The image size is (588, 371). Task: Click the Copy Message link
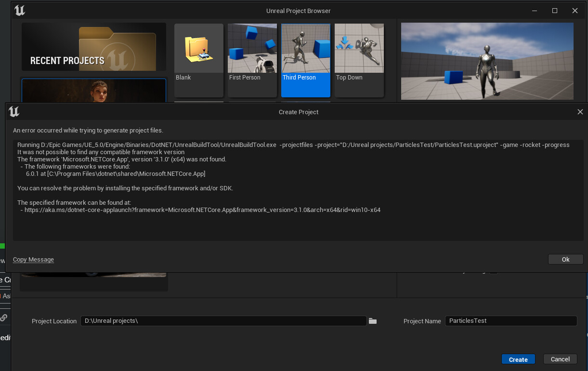click(33, 259)
